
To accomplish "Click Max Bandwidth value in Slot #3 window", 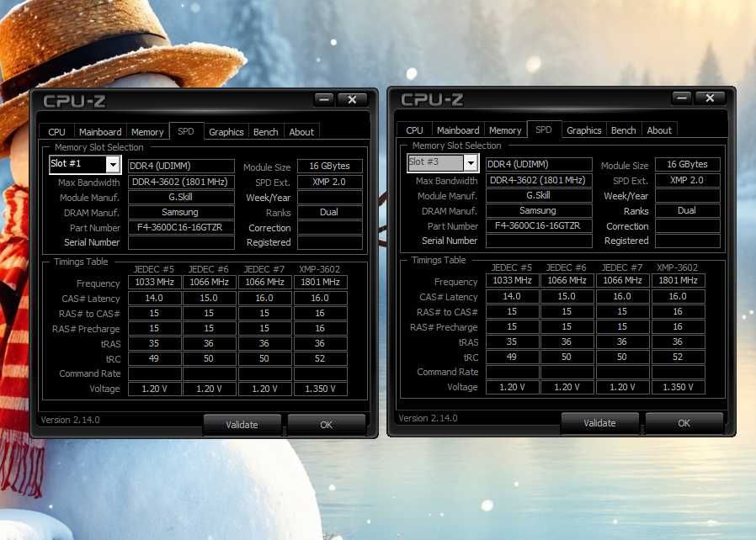I will coord(539,180).
